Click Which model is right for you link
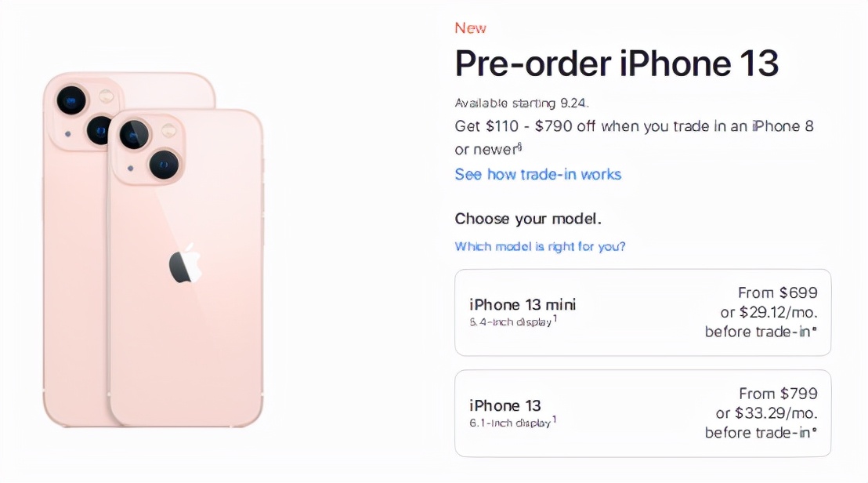 pyautogui.click(x=541, y=246)
